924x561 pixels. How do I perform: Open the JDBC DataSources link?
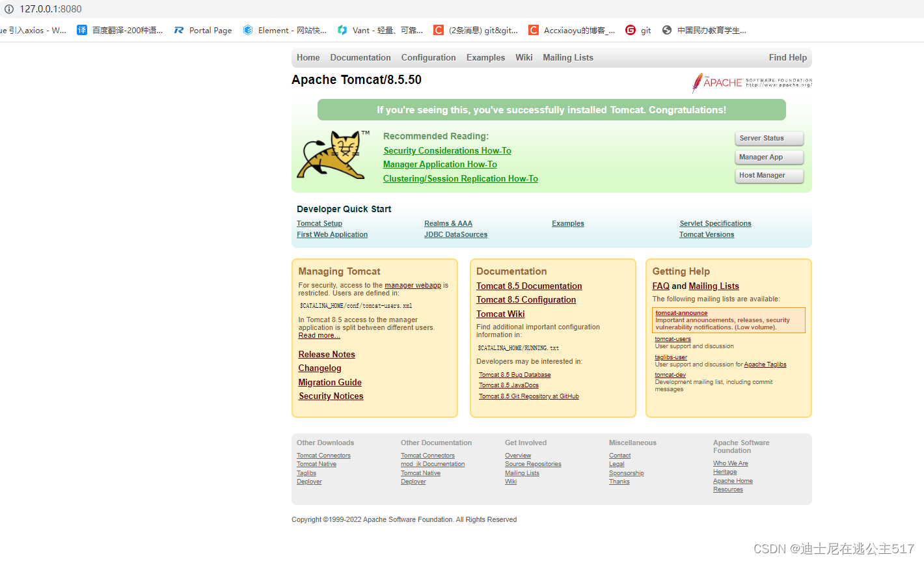pos(455,234)
